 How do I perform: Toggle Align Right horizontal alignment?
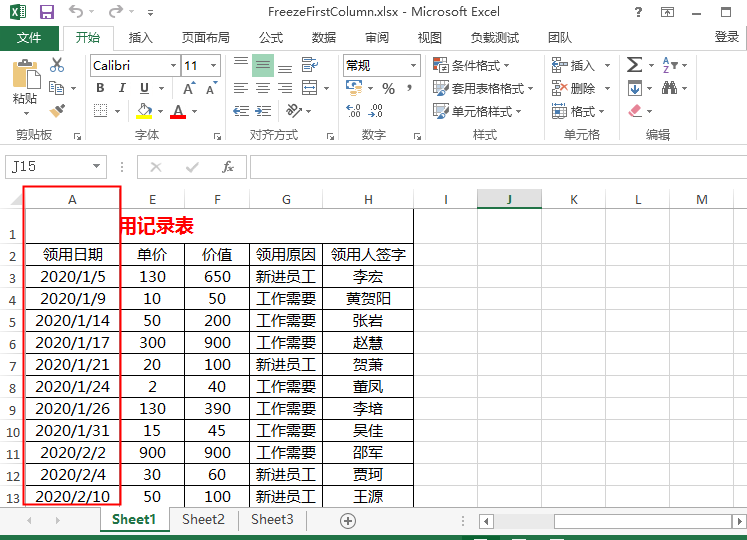[x=285, y=88]
